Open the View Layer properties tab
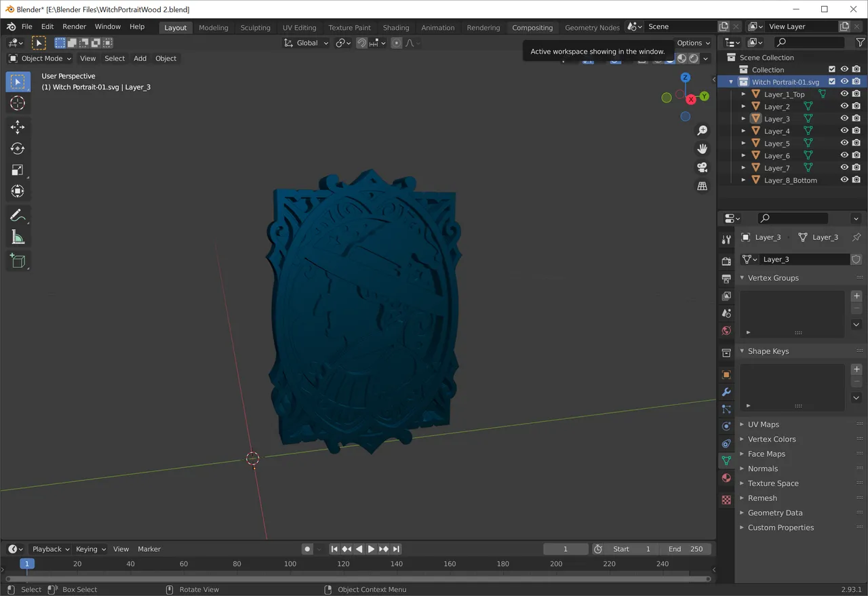The image size is (868, 596). tap(726, 296)
